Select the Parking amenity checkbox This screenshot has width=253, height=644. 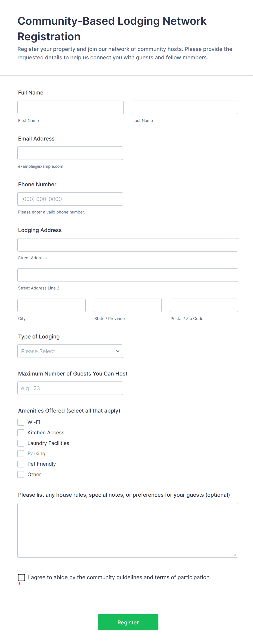[21, 453]
